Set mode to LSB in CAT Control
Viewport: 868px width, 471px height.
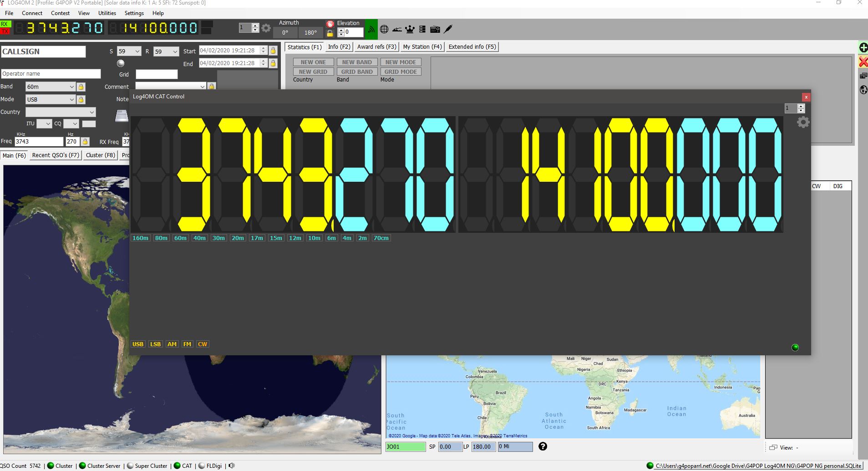155,344
